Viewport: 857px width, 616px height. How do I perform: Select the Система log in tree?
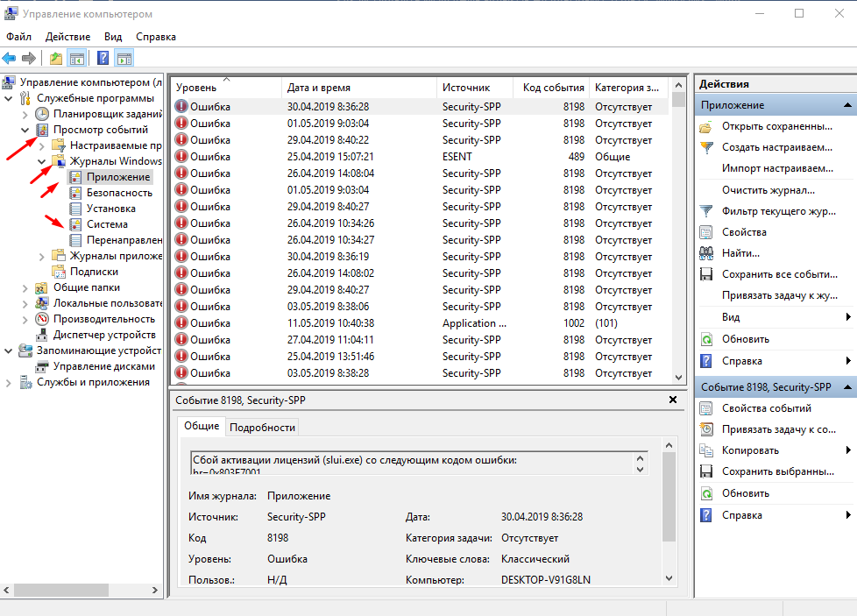pyautogui.click(x=107, y=224)
